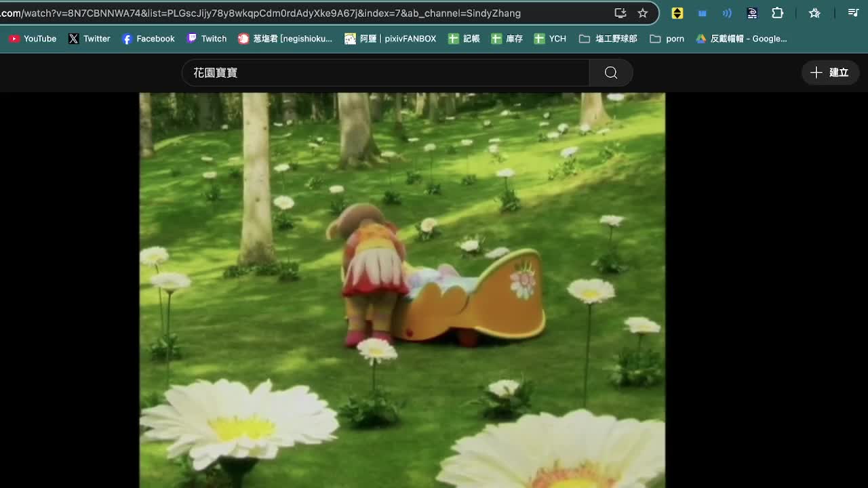Open the yellow up-down arrow extension
This screenshot has width=868, height=488.
pos(677,13)
